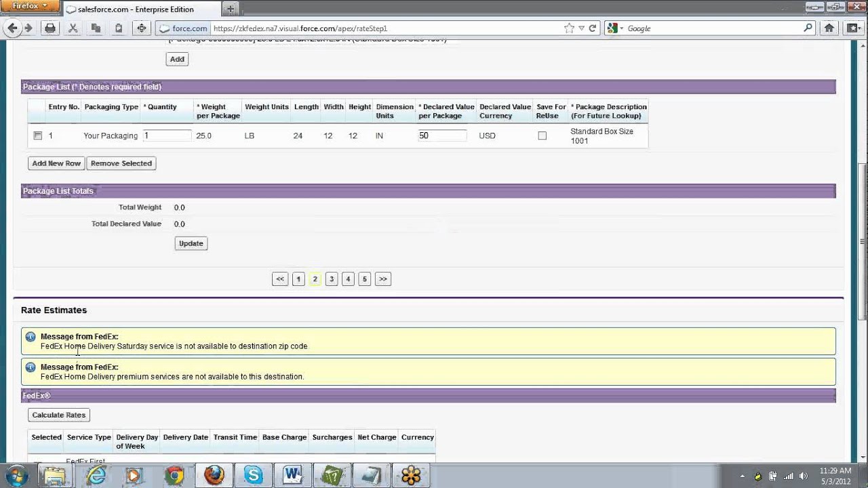Image resolution: width=868 pixels, height=488 pixels.
Task: Select salesforce.com Enterprise Edition tab
Action: point(142,9)
